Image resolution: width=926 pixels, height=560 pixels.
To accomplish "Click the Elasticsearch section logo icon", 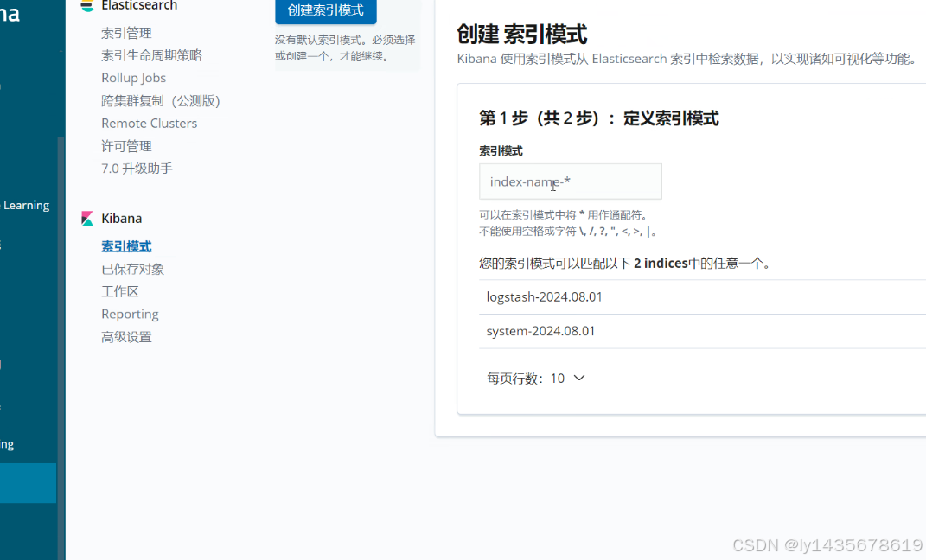I will pos(87,6).
